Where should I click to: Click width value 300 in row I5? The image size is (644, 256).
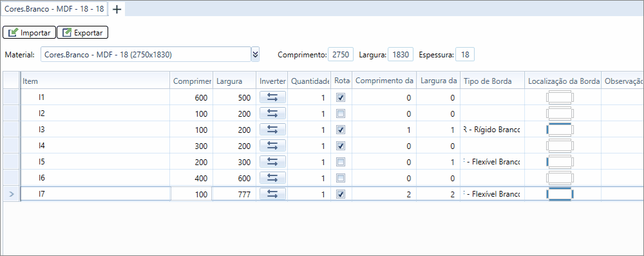tap(234, 162)
